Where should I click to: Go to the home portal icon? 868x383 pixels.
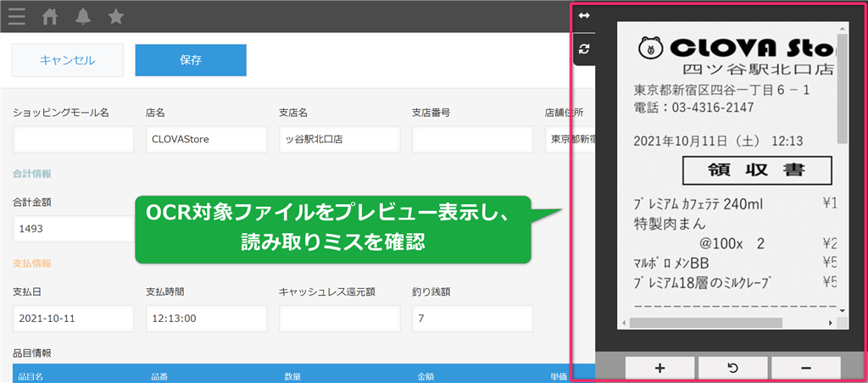tap(50, 17)
